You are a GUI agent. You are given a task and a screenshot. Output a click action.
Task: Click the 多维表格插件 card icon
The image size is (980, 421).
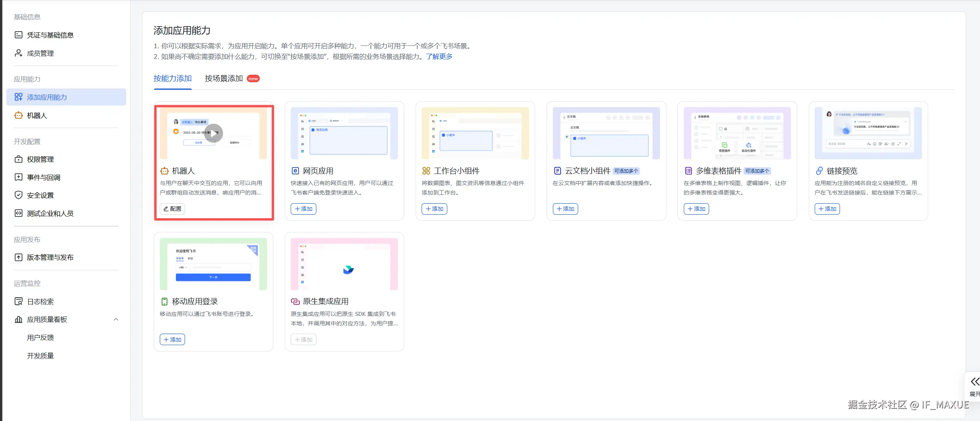coord(688,171)
